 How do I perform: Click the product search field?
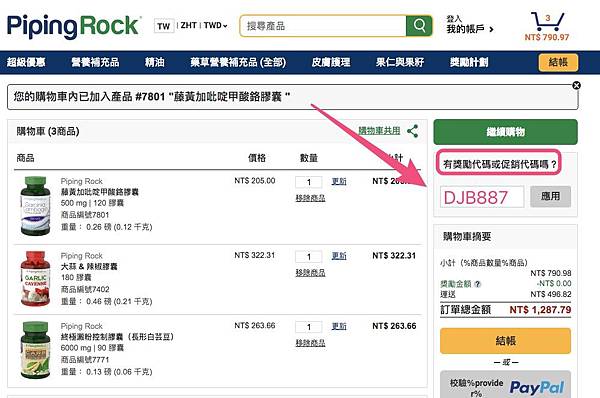(x=323, y=26)
